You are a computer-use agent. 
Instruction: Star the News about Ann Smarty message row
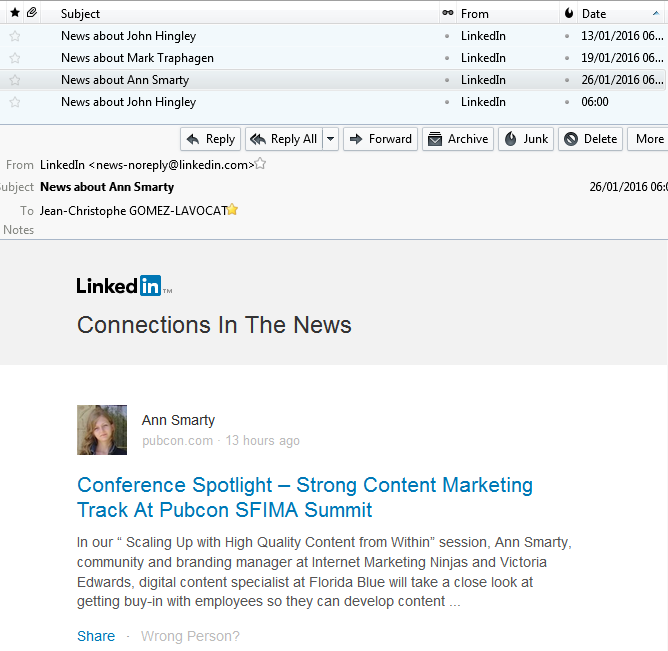(x=15, y=80)
